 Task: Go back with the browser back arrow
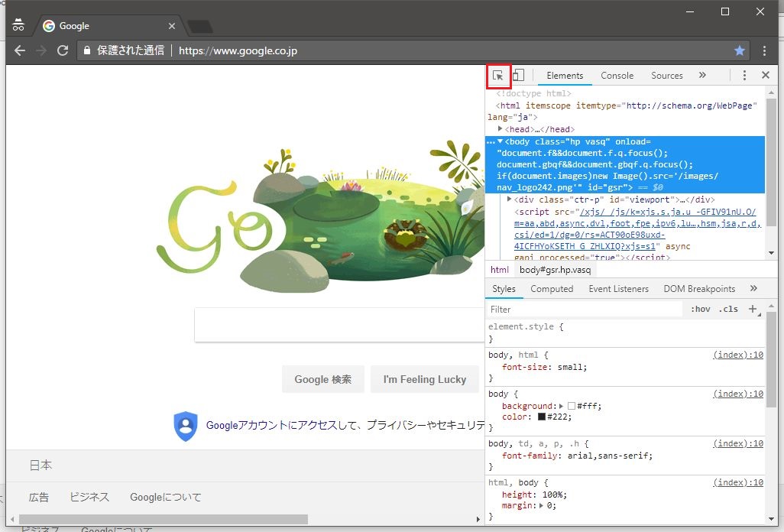point(20,50)
